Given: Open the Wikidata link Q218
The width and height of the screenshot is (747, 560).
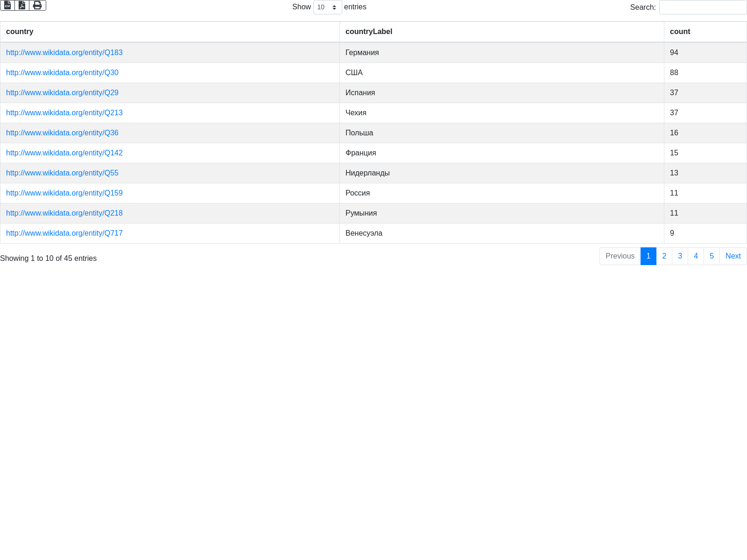Looking at the screenshot, I should point(64,213).
